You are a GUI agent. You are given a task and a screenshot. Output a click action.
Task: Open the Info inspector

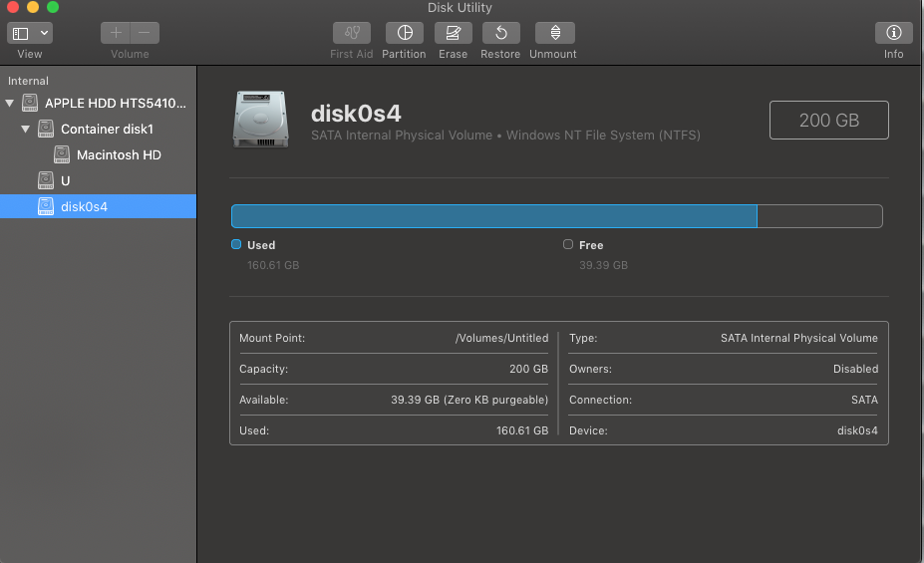coord(894,33)
